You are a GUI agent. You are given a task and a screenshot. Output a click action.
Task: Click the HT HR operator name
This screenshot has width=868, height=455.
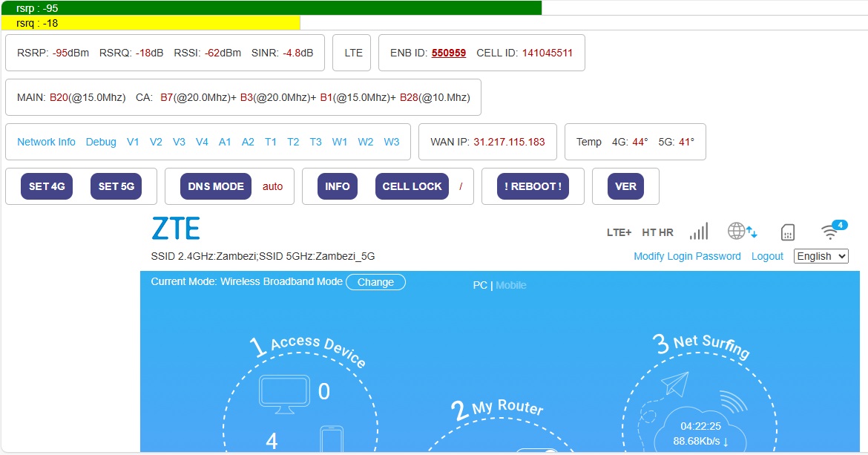pos(657,232)
